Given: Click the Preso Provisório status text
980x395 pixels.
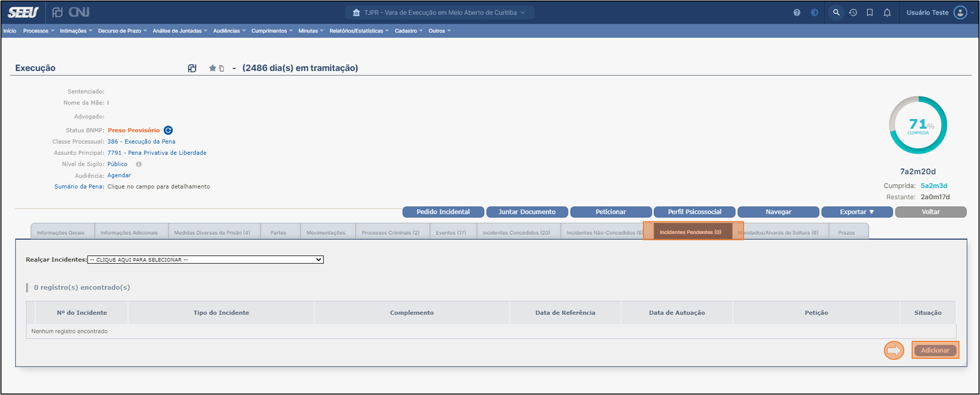Looking at the screenshot, I should pyautogui.click(x=134, y=130).
